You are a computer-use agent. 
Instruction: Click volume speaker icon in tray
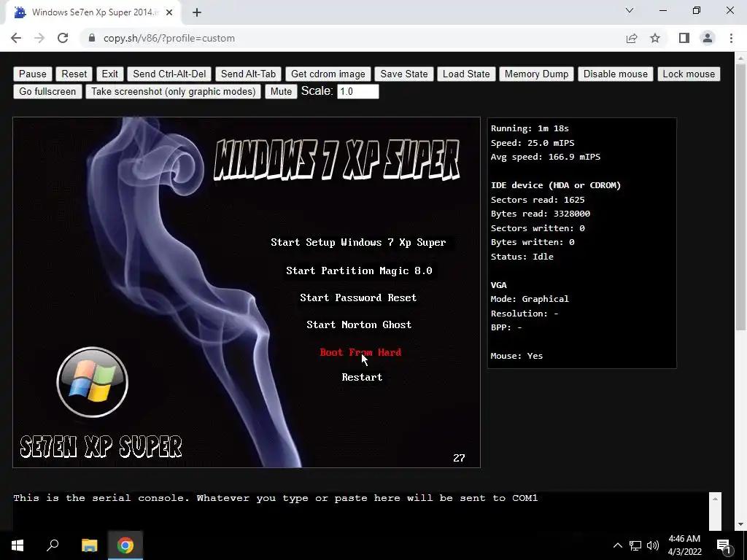653,545
